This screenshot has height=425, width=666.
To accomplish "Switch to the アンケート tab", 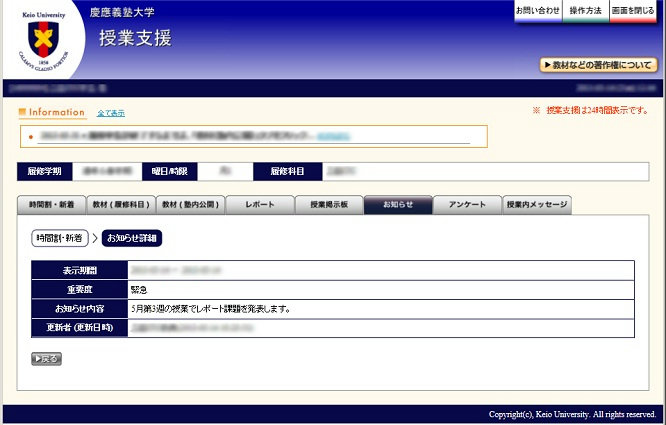I will click(x=467, y=205).
